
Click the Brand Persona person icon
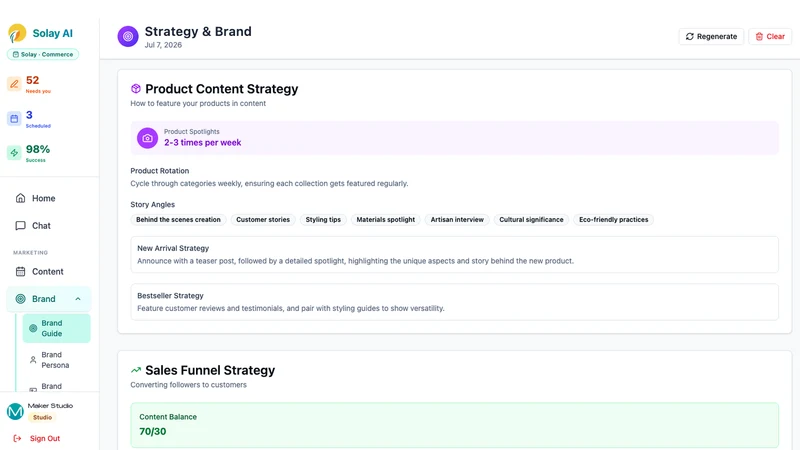pyautogui.click(x=33, y=360)
